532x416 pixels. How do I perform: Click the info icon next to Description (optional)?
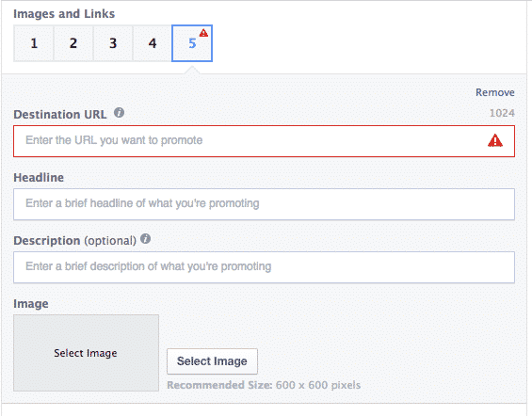point(145,239)
